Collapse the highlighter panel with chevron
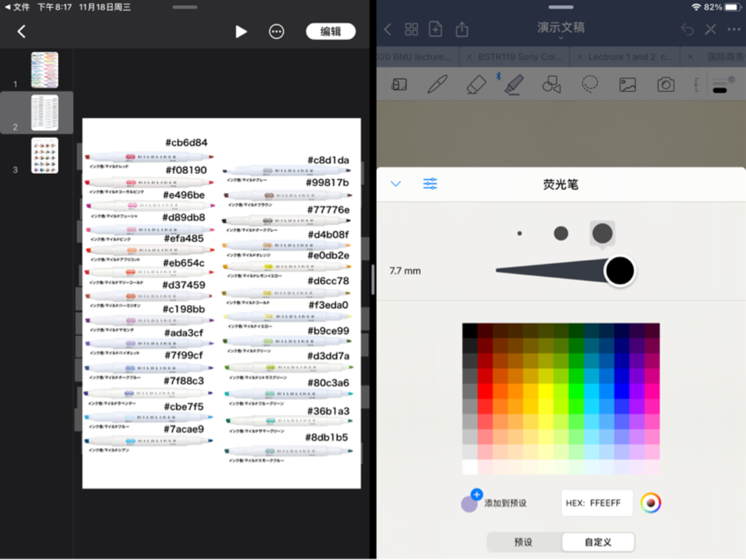Screen dimensions: 746x560 coord(396,184)
